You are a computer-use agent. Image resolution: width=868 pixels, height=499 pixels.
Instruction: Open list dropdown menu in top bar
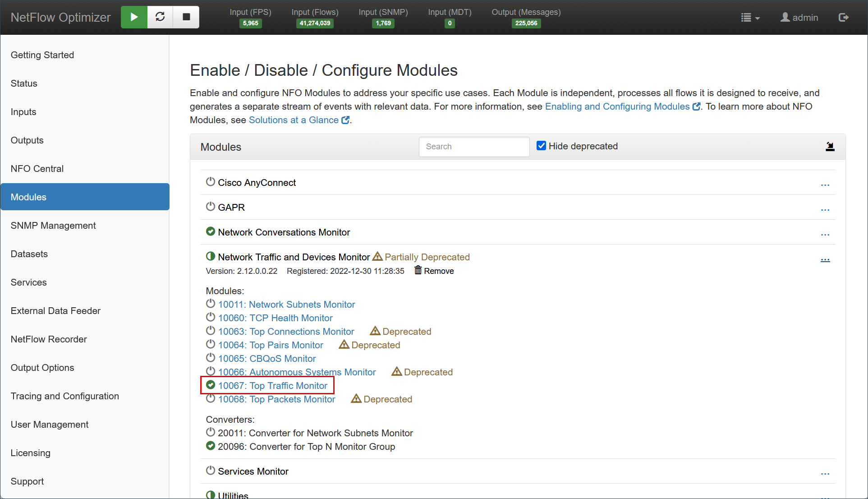click(x=750, y=18)
